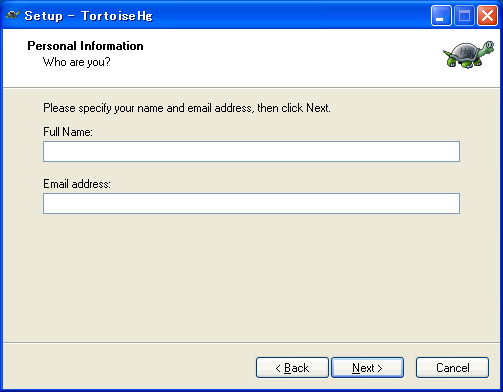
Task: Click the instruction text about name and email
Action: click(x=187, y=108)
